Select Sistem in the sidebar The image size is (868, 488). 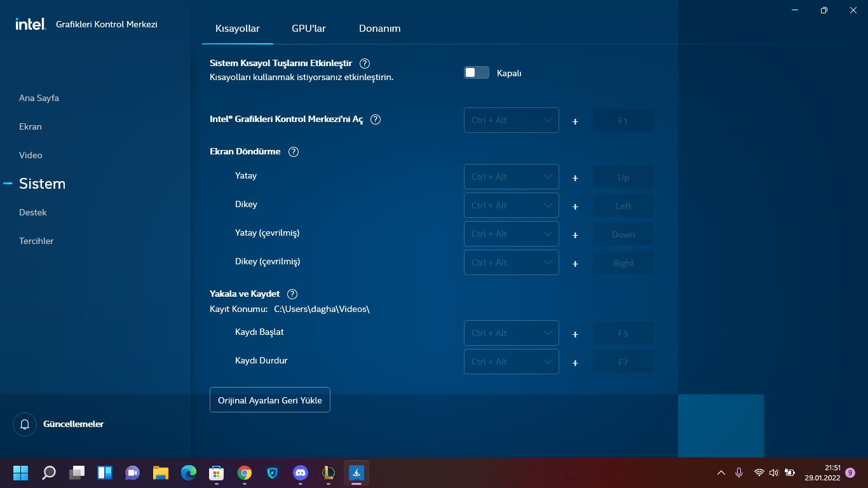42,184
